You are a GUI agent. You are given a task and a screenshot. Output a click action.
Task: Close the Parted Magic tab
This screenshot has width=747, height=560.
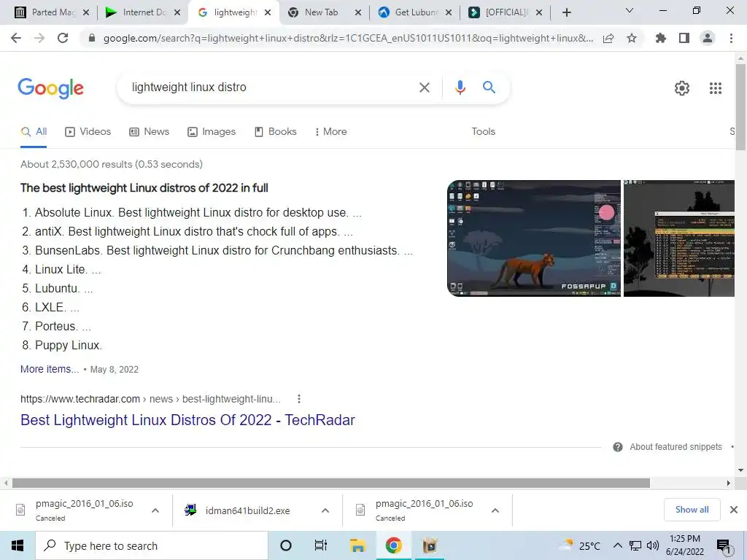(x=86, y=12)
